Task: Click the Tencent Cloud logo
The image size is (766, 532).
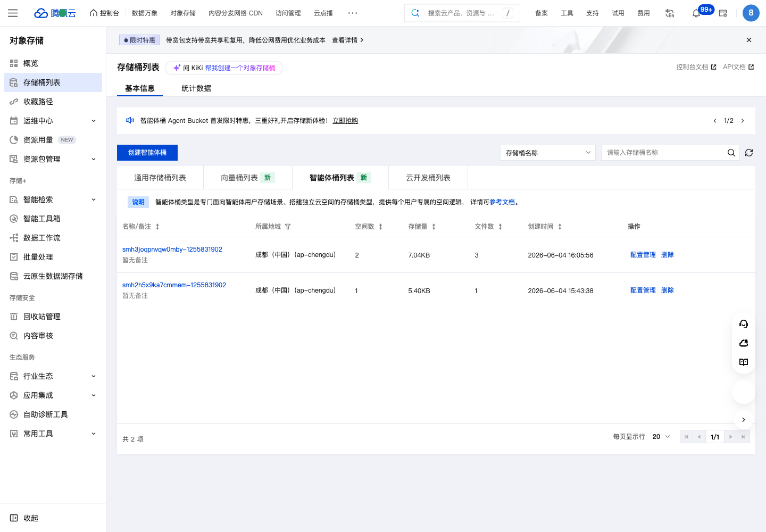Action: click(55, 13)
